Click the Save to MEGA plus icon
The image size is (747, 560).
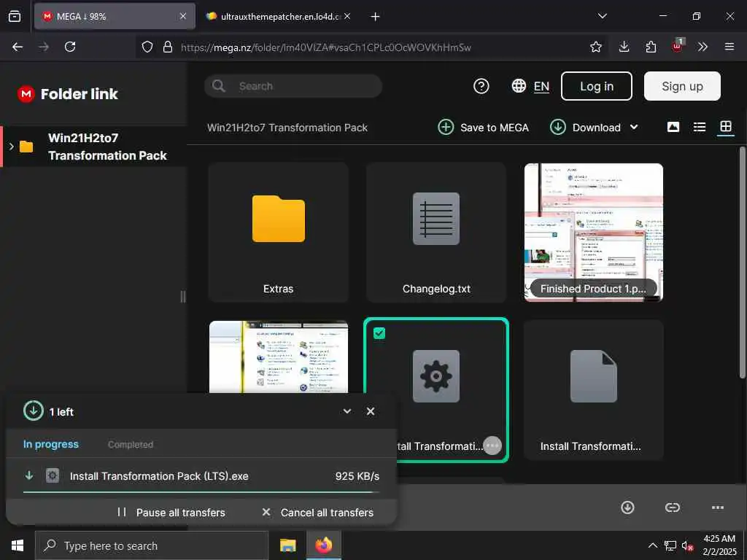[x=446, y=127]
